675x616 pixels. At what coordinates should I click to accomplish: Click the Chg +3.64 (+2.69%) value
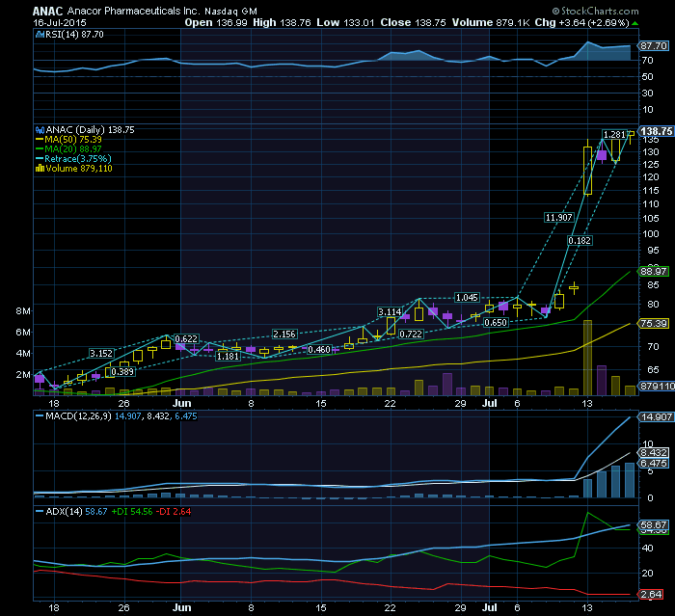(582, 22)
